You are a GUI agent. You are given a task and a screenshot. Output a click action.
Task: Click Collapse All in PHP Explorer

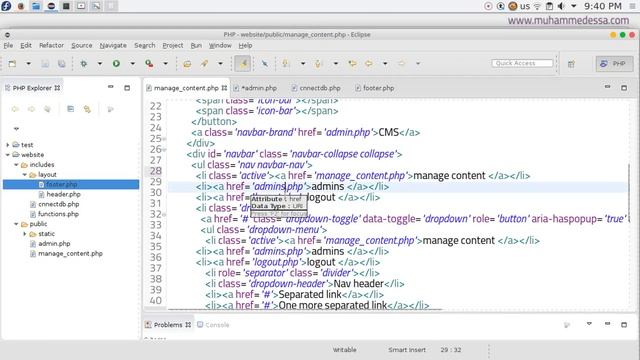pyautogui.click(x=70, y=109)
